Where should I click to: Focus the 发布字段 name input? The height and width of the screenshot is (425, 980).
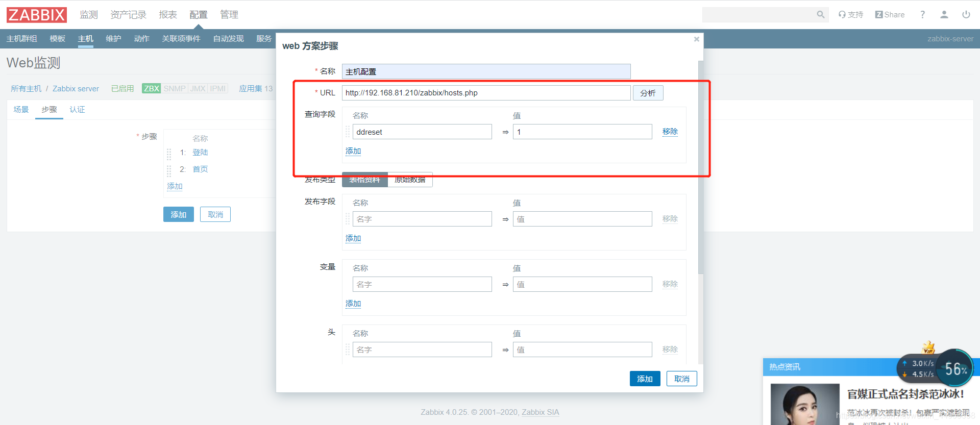point(422,219)
